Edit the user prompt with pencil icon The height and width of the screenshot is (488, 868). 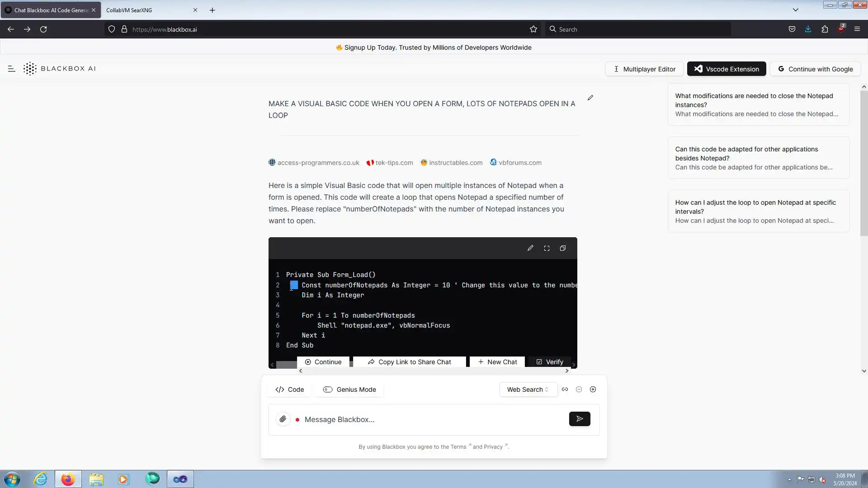point(590,98)
